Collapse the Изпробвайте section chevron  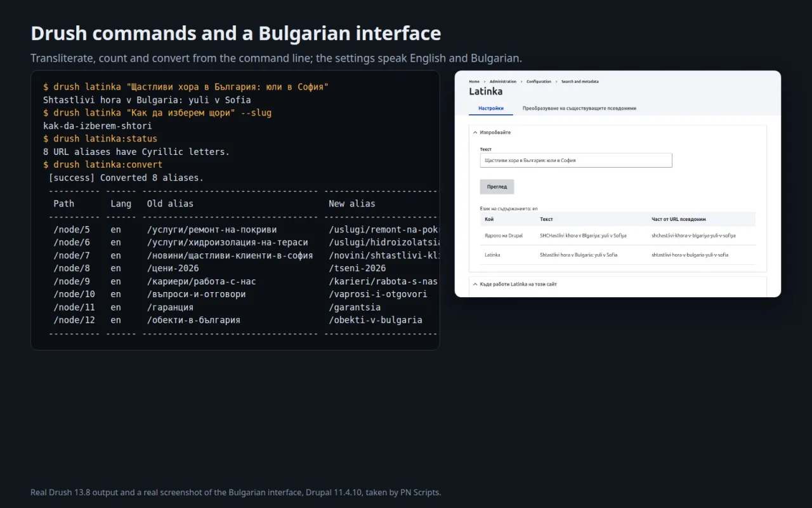coord(475,133)
